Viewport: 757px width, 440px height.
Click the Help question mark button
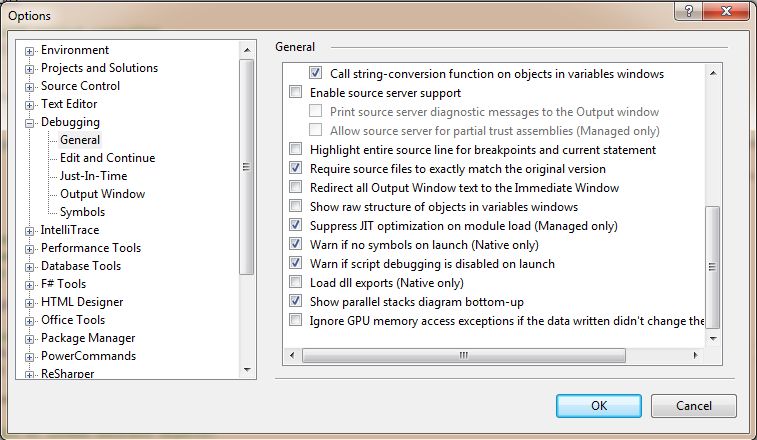(x=689, y=11)
